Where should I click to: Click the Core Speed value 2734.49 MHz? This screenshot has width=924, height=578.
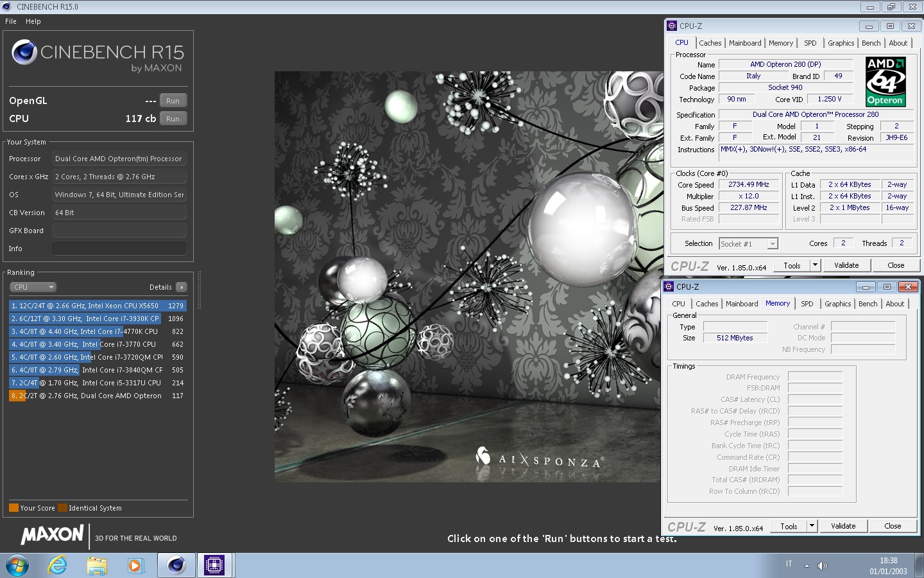click(749, 184)
